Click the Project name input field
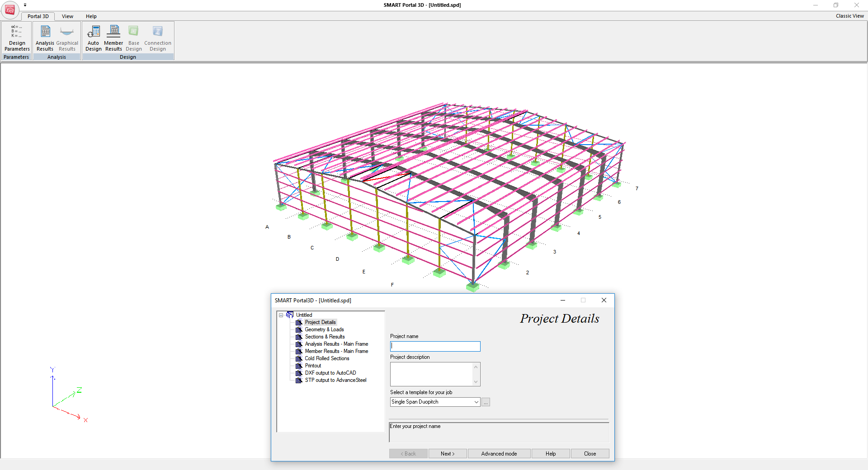 click(x=435, y=346)
